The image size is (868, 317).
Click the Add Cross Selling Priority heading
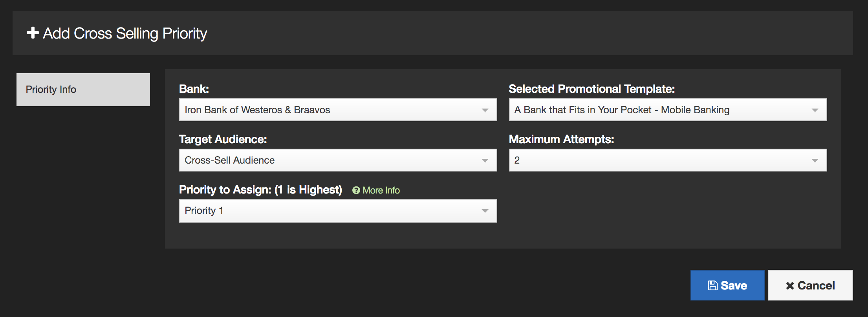pyautogui.click(x=125, y=33)
